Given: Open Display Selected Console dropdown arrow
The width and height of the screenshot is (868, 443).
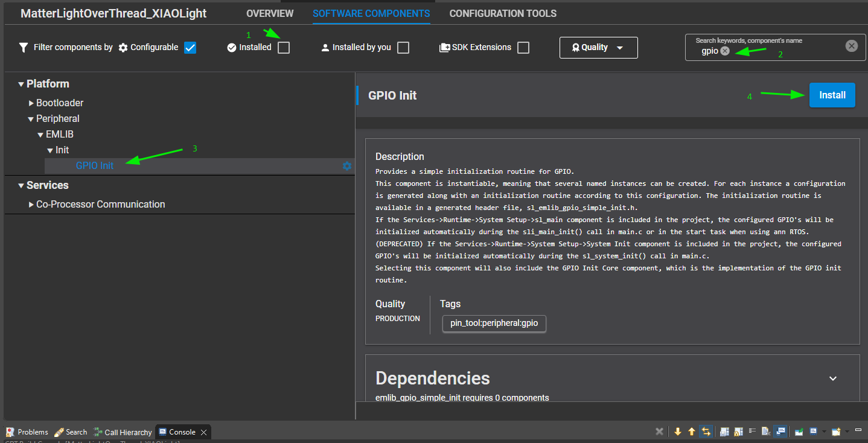Looking at the screenshot, I should coord(823,432).
